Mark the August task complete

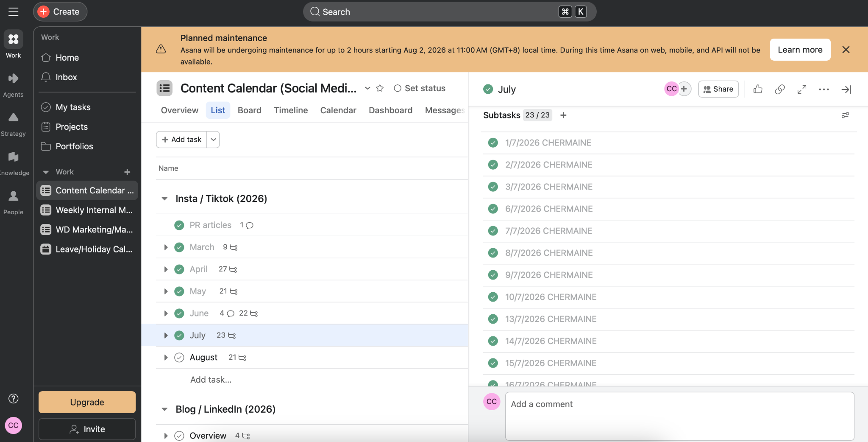coord(179,357)
